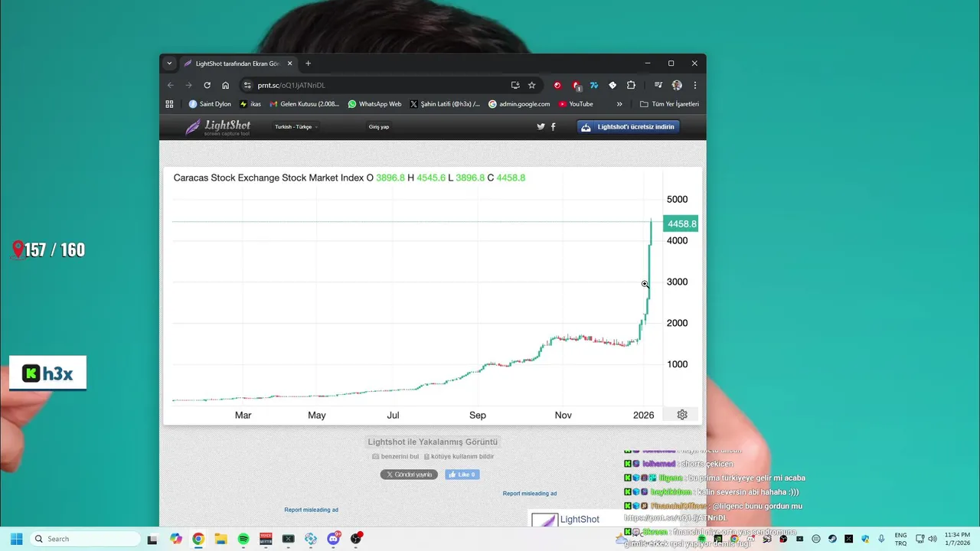This screenshot has height=551, width=980.
Task: Click Facebook Like button
Action: (462, 474)
